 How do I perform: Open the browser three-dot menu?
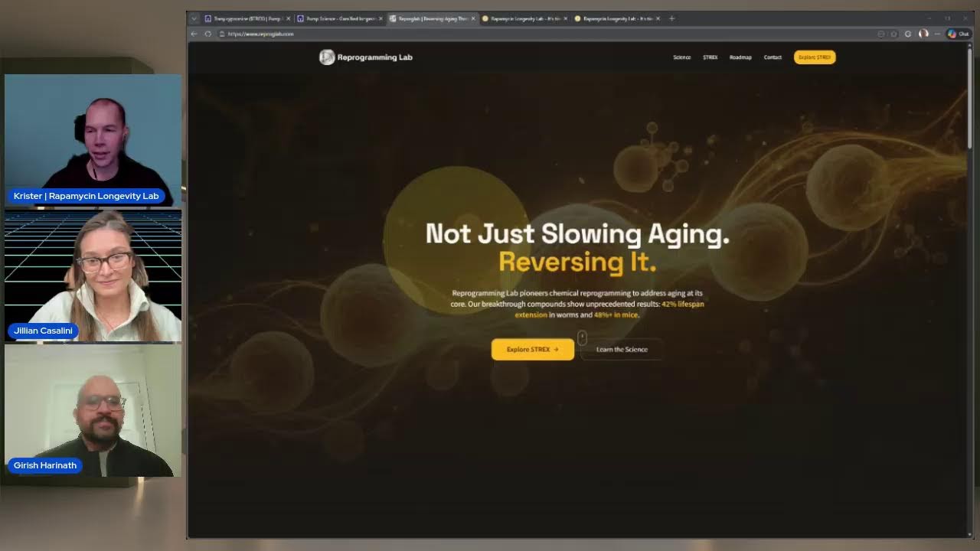point(937,34)
